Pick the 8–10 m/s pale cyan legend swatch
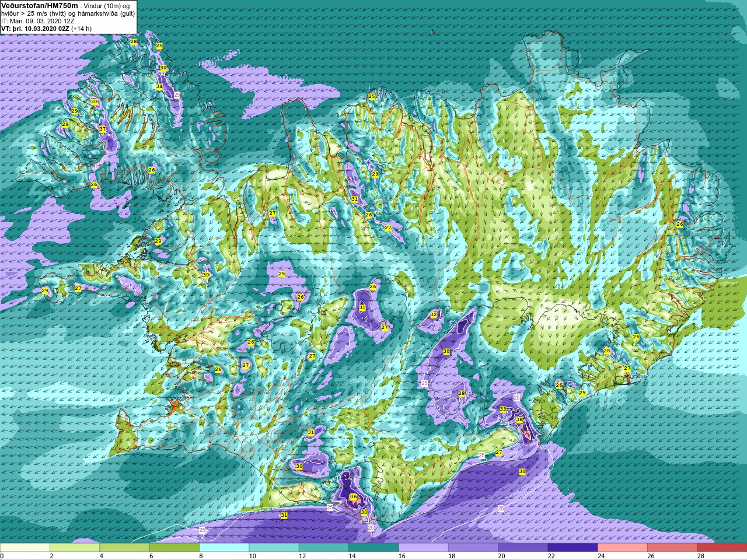747x560 pixels. [x=224, y=548]
